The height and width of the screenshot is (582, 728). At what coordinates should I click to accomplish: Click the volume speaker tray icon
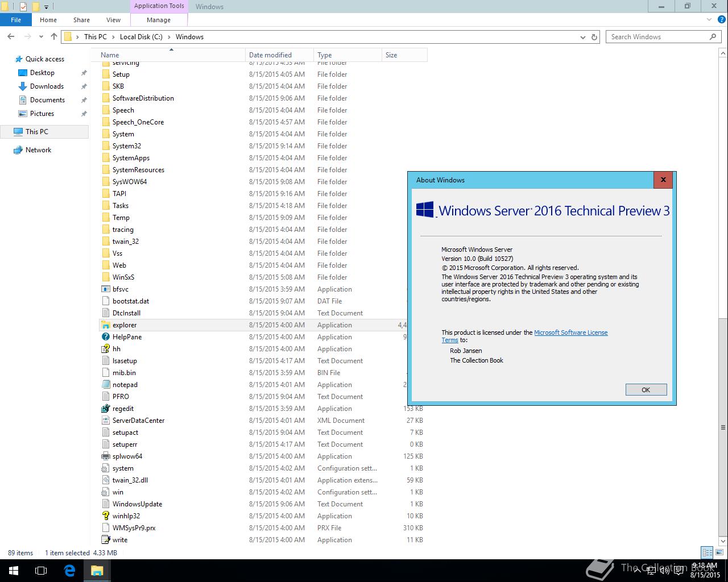[x=664, y=571]
